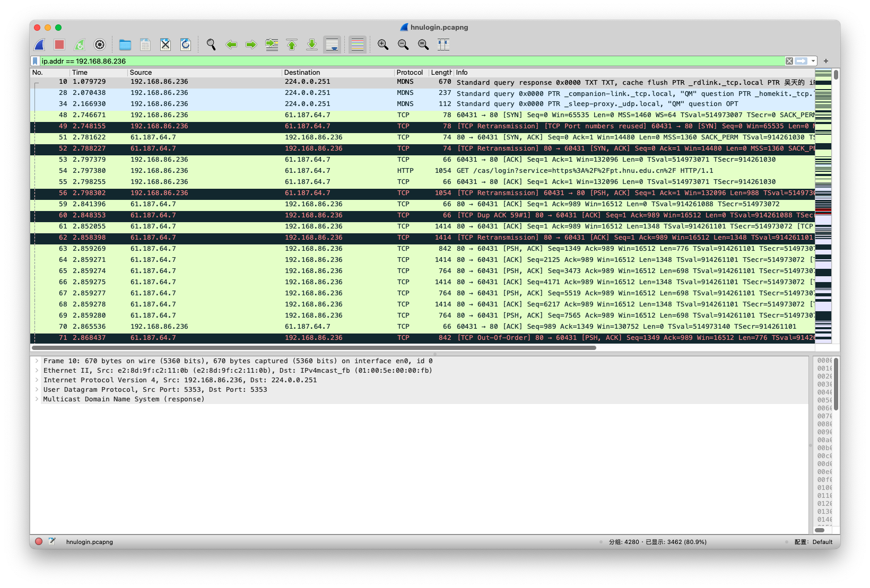870x588 pixels.
Task: Click the hex bytes pane vertical scrollbar
Action: 836,384
